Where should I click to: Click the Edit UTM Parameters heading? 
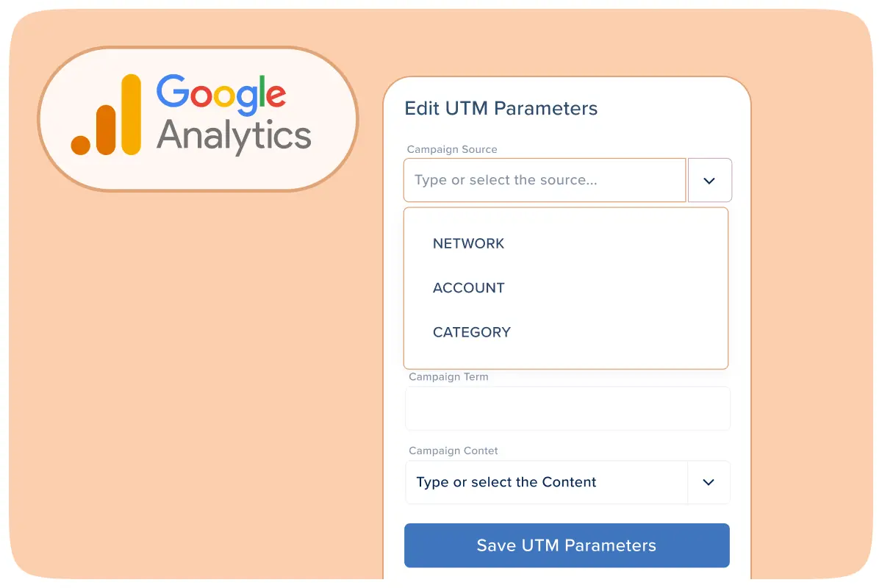coord(501,109)
